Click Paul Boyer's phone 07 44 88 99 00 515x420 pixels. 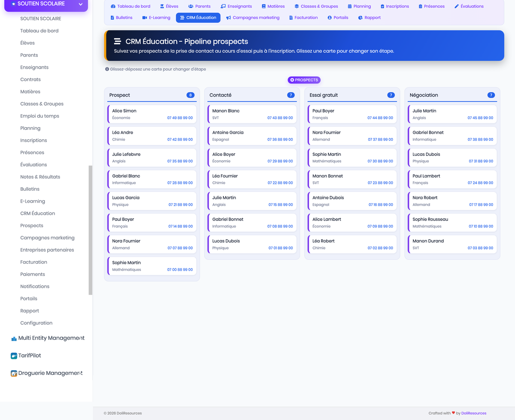click(x=380, y=118)
